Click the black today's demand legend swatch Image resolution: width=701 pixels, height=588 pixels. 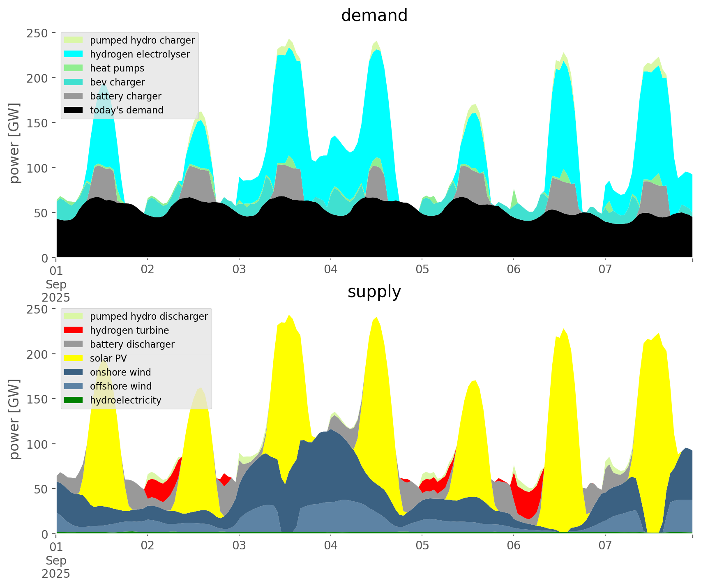tap(74, 110)
